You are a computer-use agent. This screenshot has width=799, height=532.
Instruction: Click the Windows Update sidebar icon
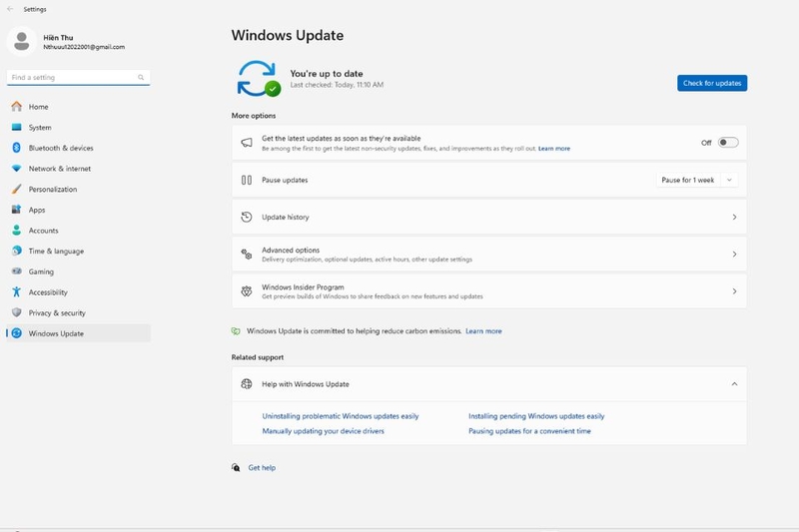click(17, 333)
